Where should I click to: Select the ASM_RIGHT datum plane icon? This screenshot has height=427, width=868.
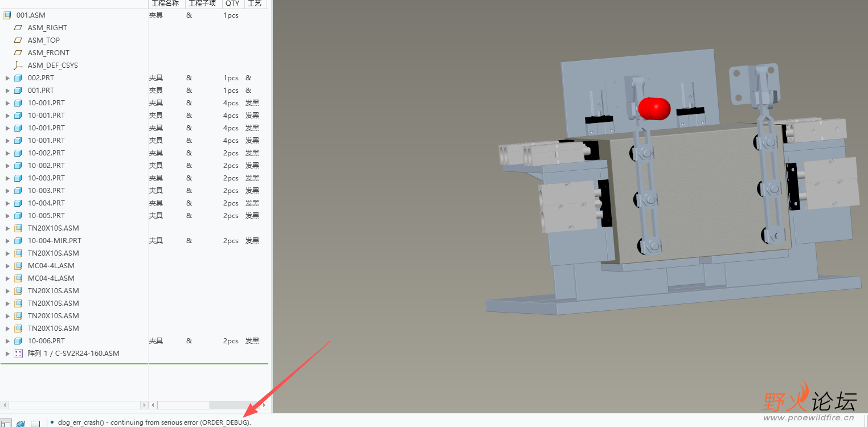pos(18,28)
